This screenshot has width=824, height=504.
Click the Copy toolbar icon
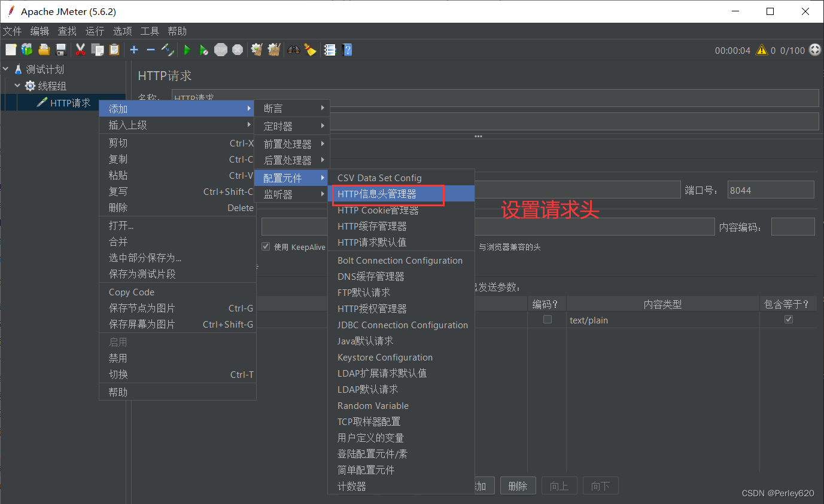[97, 50]
